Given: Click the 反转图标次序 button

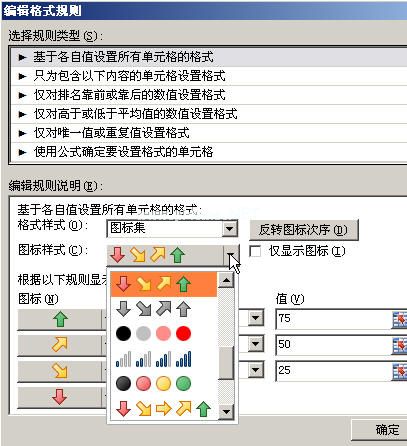Looking at the screenshot, I should [x=304, y=230].
